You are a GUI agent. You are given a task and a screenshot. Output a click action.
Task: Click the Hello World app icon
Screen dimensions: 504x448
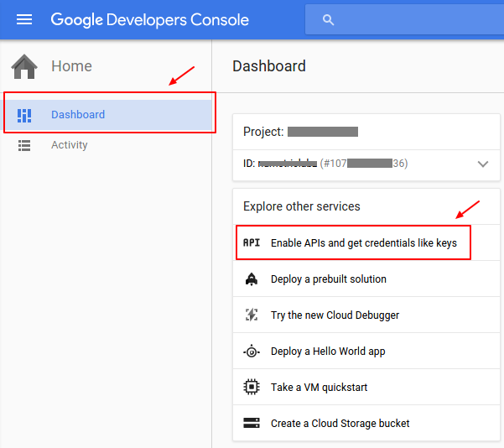252,352
